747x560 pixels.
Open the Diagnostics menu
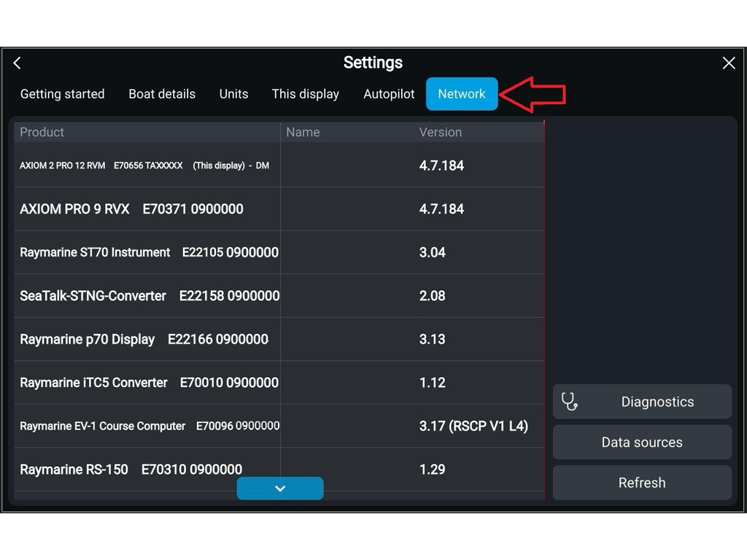tap(642, 402)
